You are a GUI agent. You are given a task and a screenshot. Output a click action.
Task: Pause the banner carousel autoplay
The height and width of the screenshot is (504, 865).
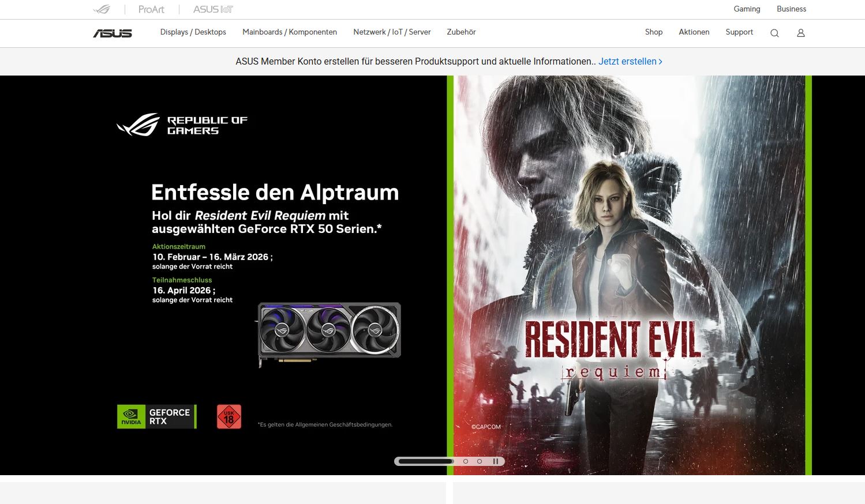(x=495, y=461)
